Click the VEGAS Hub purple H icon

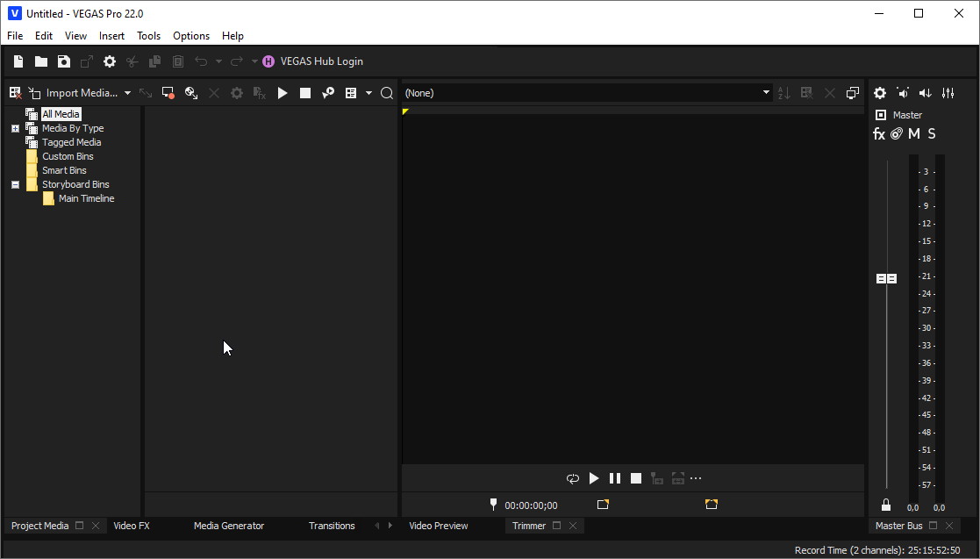pos(268,61)
